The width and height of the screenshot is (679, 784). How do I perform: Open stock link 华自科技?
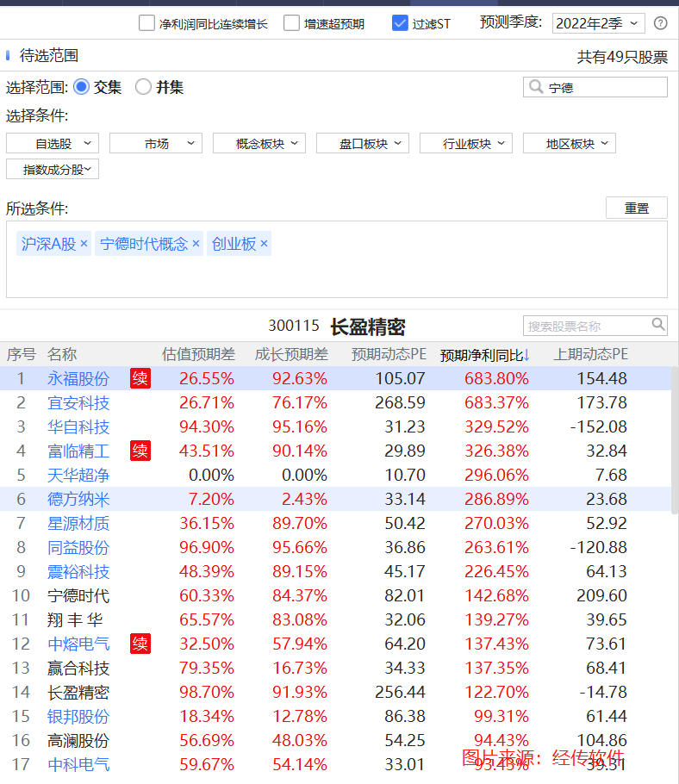[78, 427]
